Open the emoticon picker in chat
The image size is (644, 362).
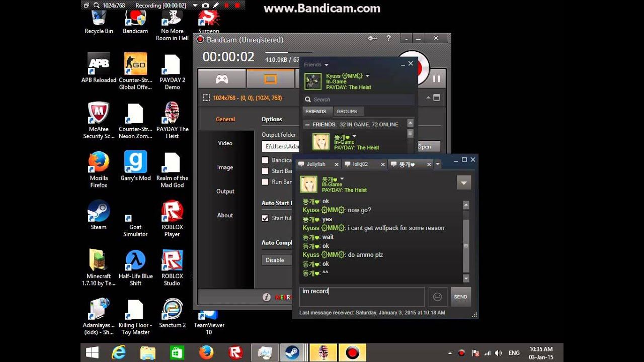437,297
